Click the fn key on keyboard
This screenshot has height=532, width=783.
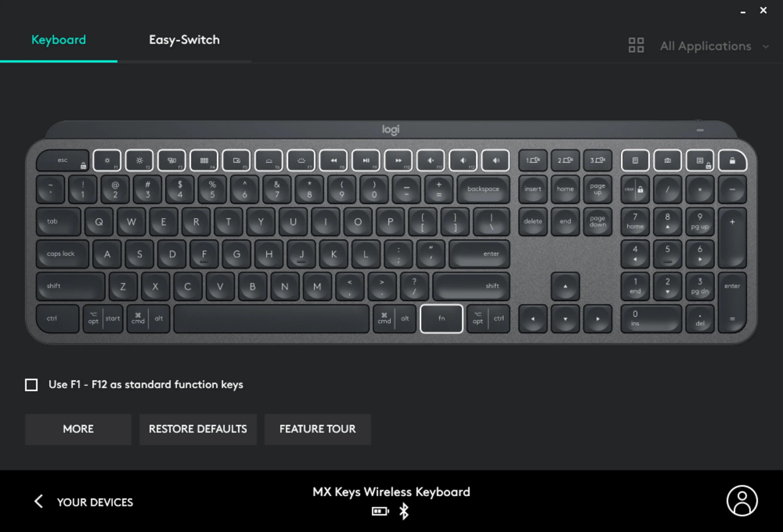tap(441, 318)
